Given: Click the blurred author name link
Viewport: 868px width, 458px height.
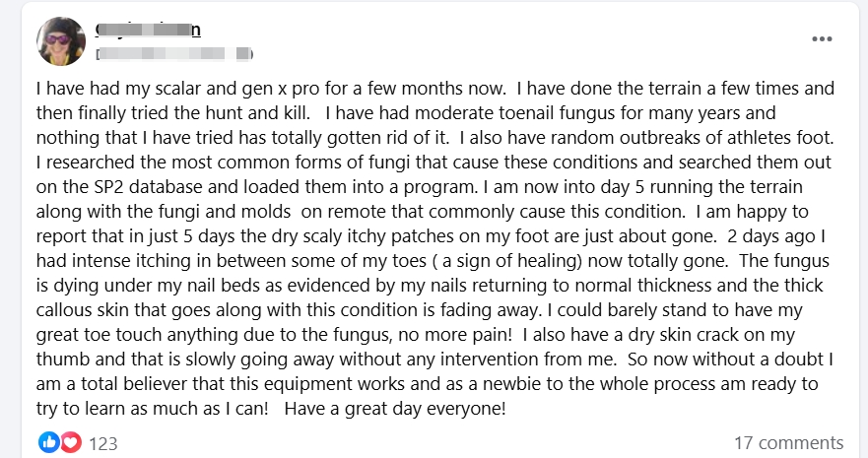Looking at the screenshot, I should (x=148, y=30).
